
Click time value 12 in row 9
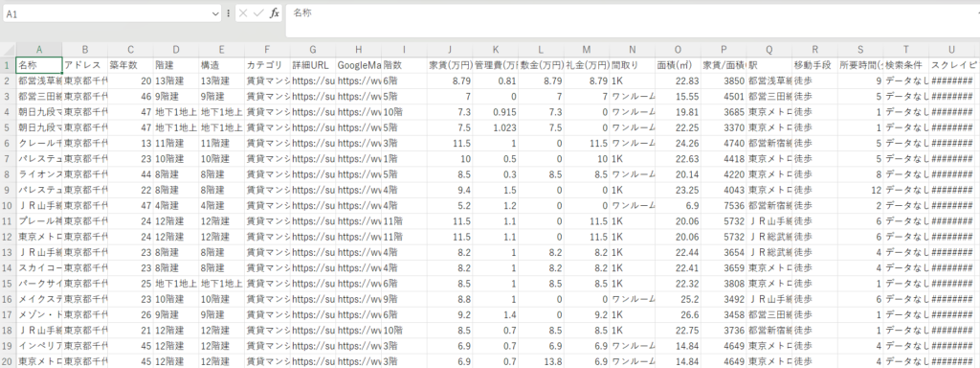(x=860, y=190)
